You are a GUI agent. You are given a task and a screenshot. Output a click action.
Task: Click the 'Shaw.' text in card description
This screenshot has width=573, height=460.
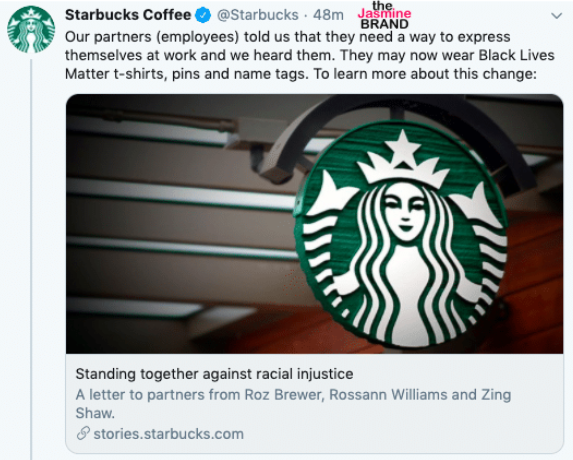point(95,413)
